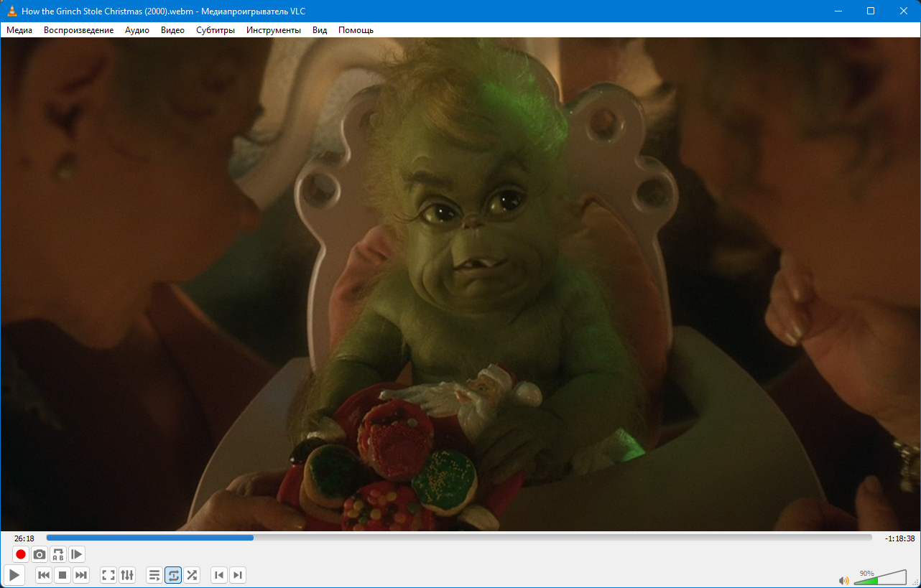Image resolution: width=921 pixels, height=588 pixels.
Task: Open the Субтитры menu
Action: [216, 30]
